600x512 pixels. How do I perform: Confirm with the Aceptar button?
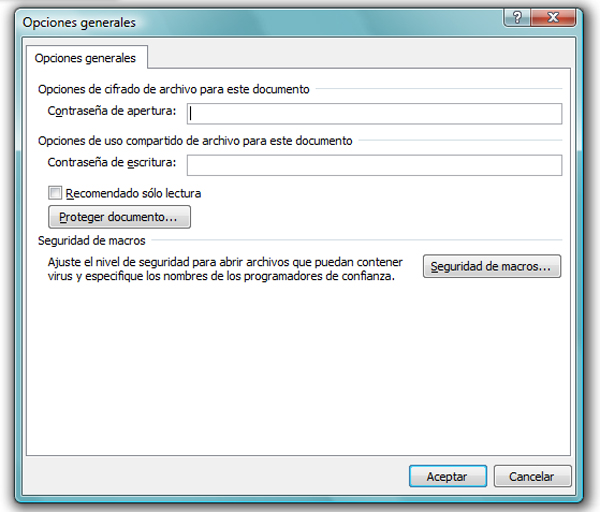(x=448, y=476)
